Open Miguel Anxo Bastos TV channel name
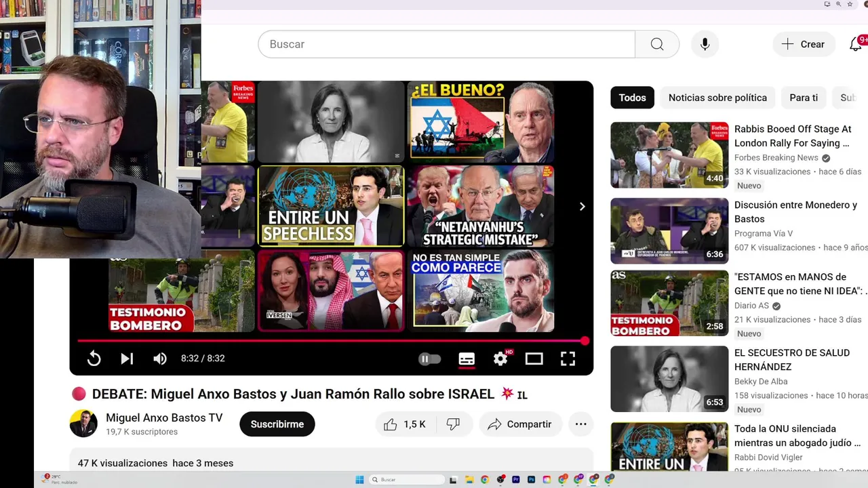This screenshot has height=488, width=868. pyautogui.click(x=164, y=418)
